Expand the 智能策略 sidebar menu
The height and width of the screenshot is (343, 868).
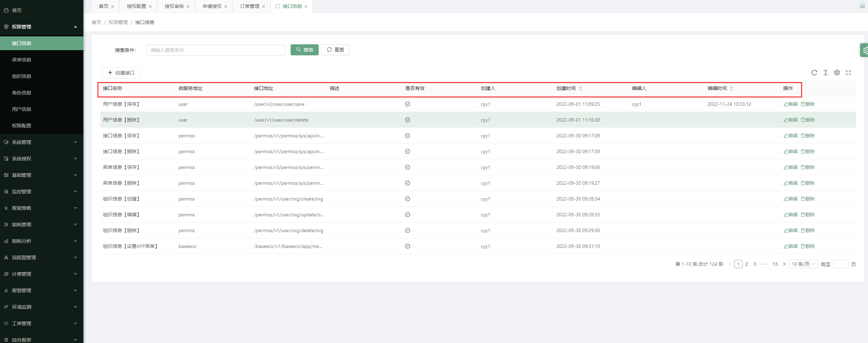pos(42,208)
